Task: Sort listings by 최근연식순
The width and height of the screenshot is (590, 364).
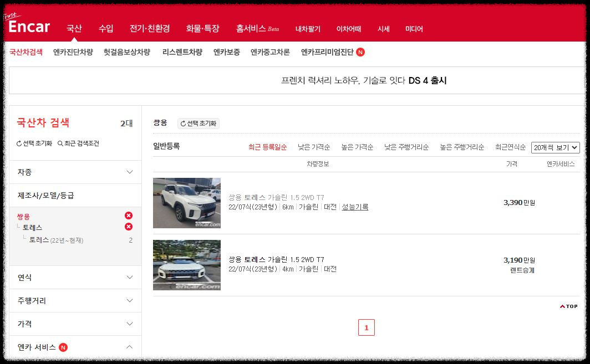Action: point(510,147)
